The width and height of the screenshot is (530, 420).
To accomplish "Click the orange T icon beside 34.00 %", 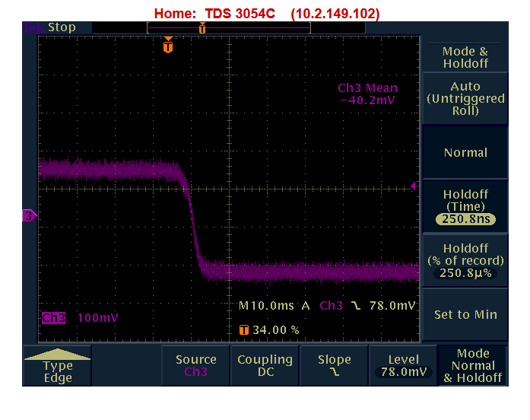I will tap(243, 330).
